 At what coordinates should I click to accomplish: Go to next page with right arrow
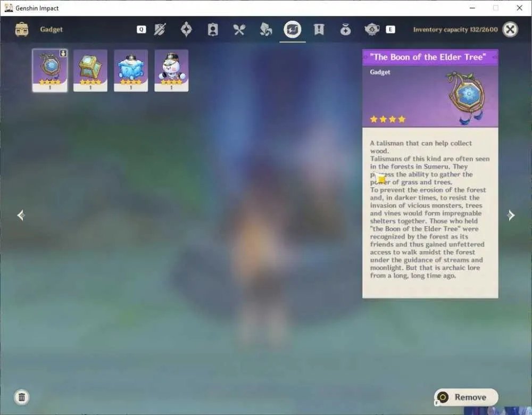(511, 215)
